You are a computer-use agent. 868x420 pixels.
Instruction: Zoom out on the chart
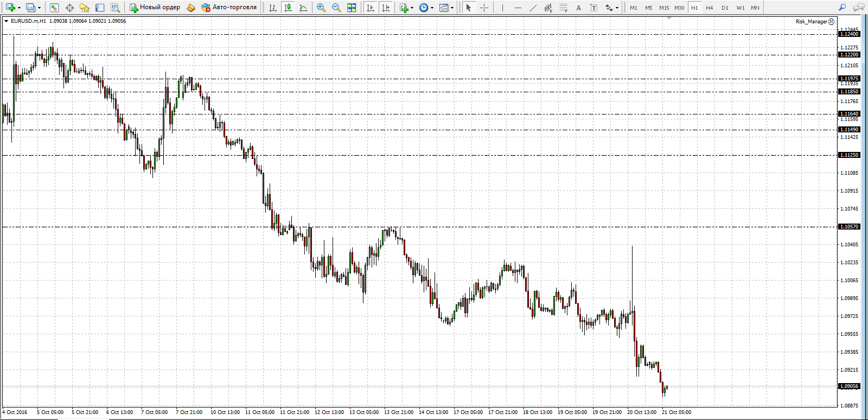click(x=336, y=8)
